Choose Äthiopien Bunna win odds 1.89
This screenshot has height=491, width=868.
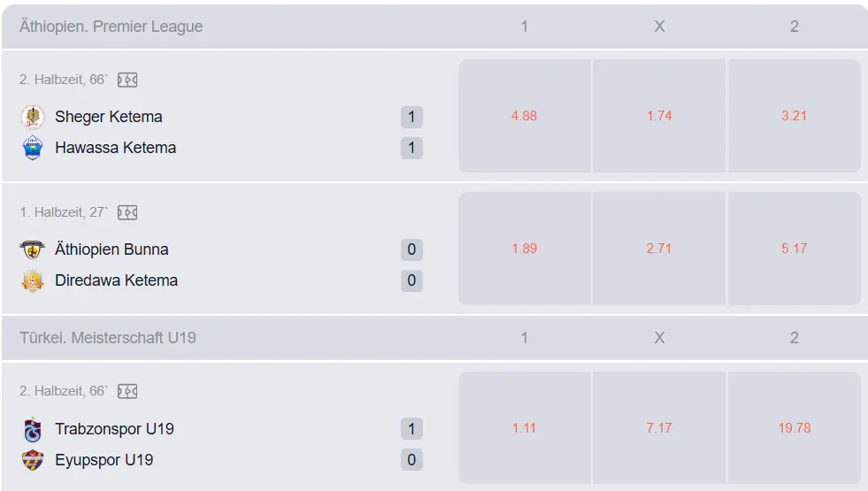pos(525,249)
